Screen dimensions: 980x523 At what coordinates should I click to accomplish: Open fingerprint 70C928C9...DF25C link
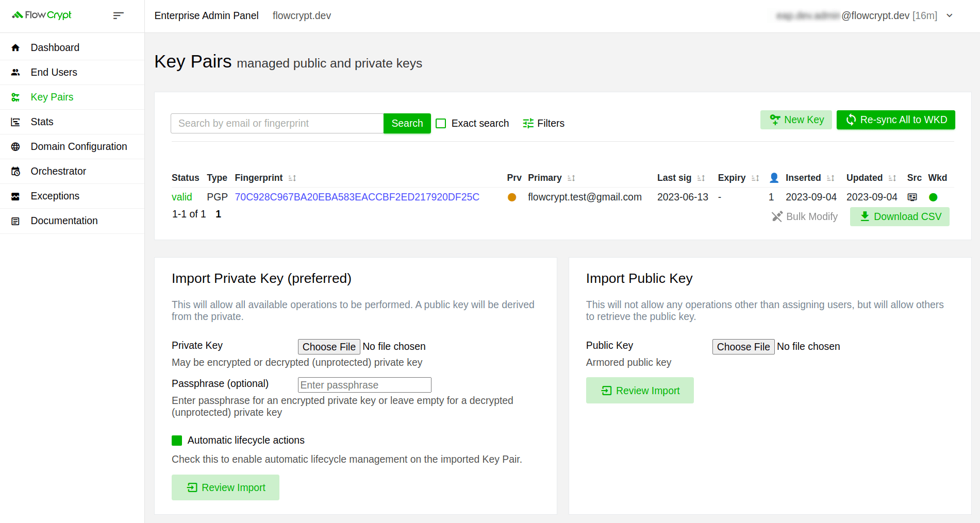tap(357, 197)
